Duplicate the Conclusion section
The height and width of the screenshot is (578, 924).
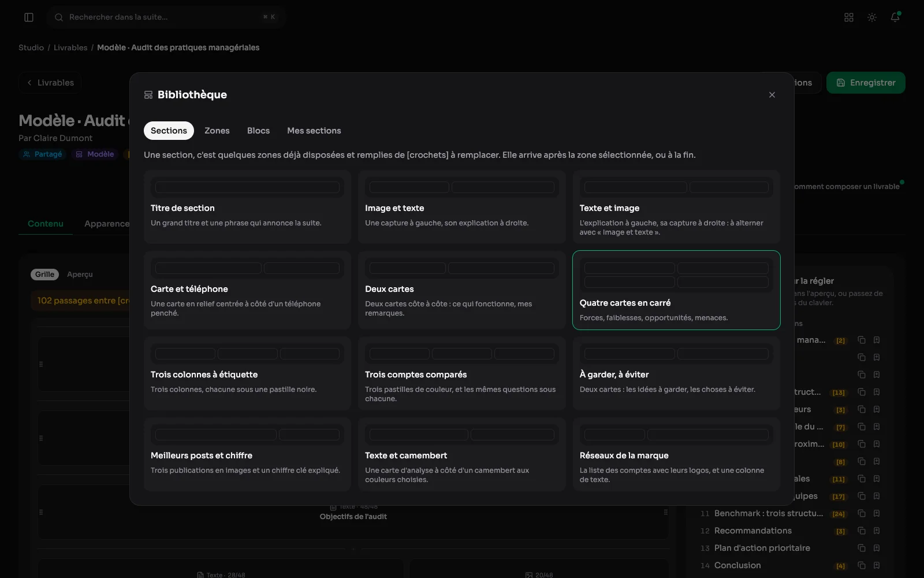pos(862,565)
